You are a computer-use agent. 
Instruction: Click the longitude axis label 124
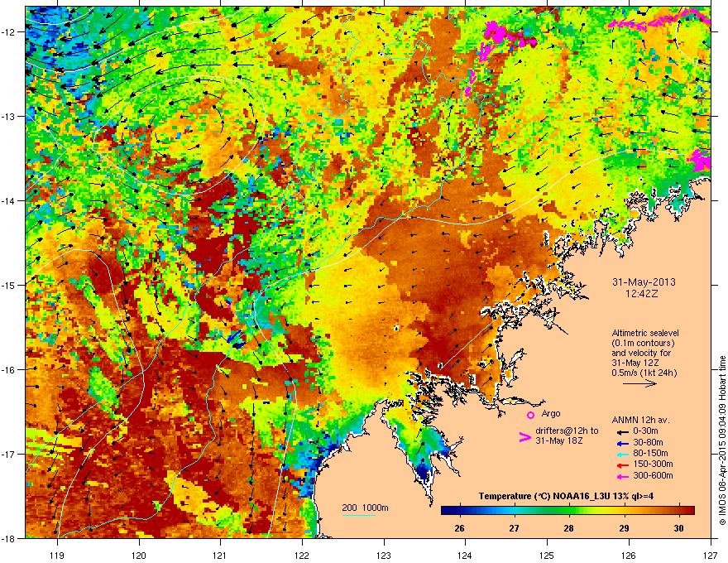465,555
